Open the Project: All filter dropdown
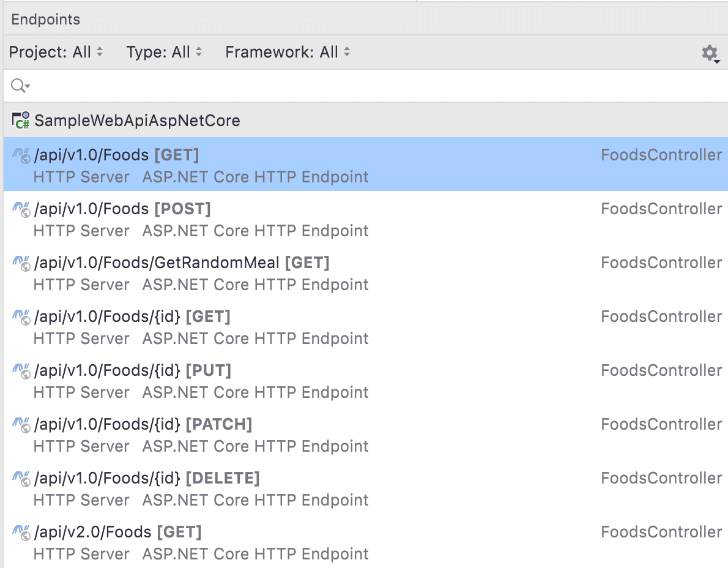This screenshot has width=728, height=568. tap(56, 53)
